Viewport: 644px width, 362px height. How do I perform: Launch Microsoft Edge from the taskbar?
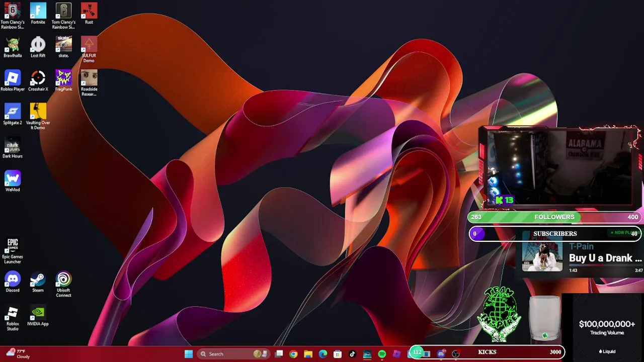coord(323,354)
